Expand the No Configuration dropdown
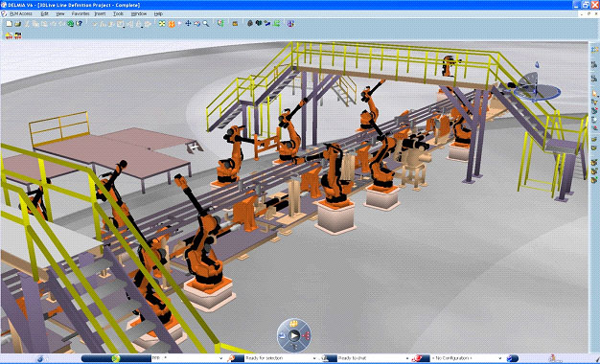 tap(500, 358)
